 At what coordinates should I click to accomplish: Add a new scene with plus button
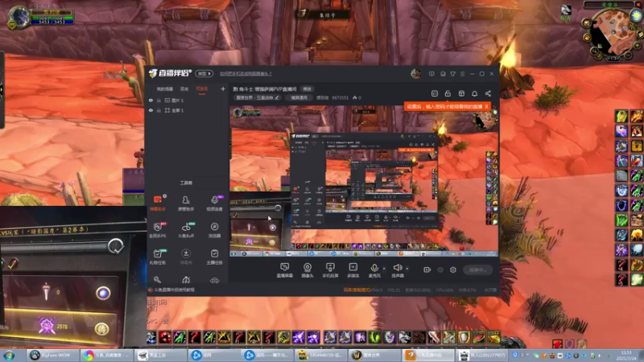point(223,88)
